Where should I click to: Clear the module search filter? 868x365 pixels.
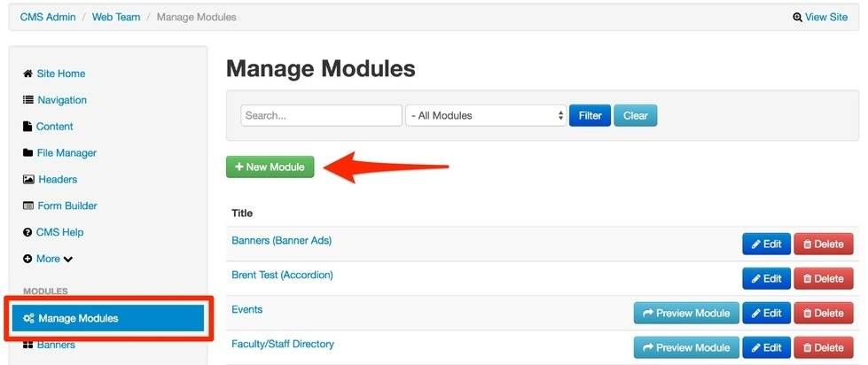point(635,115)
